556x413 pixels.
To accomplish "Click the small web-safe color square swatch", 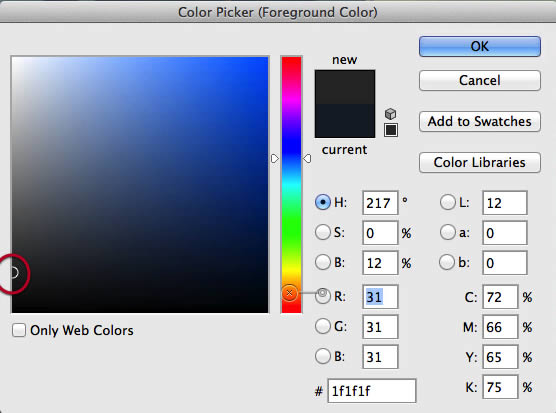I will coord(391,130).
